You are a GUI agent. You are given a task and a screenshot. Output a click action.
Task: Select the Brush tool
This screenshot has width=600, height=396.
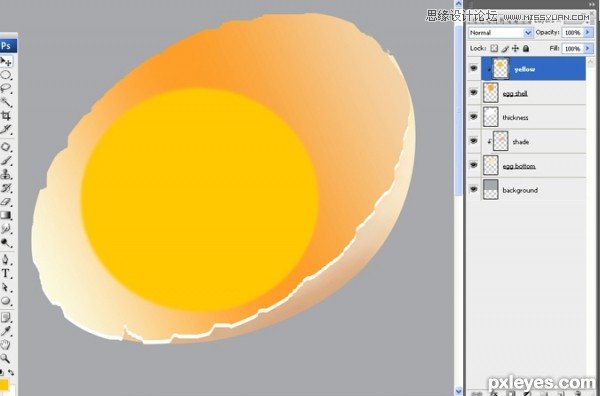click(6, 161)
